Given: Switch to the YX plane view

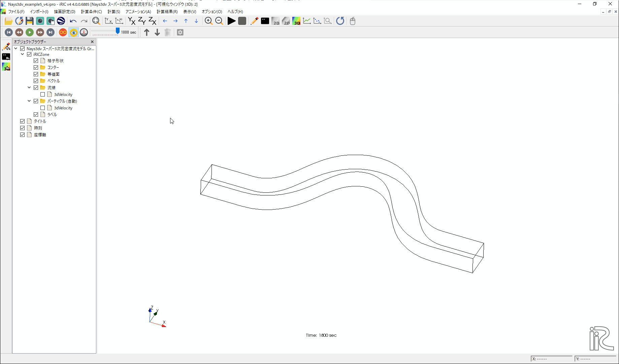Looking at the screenshot, I should [x=132, y=21].
